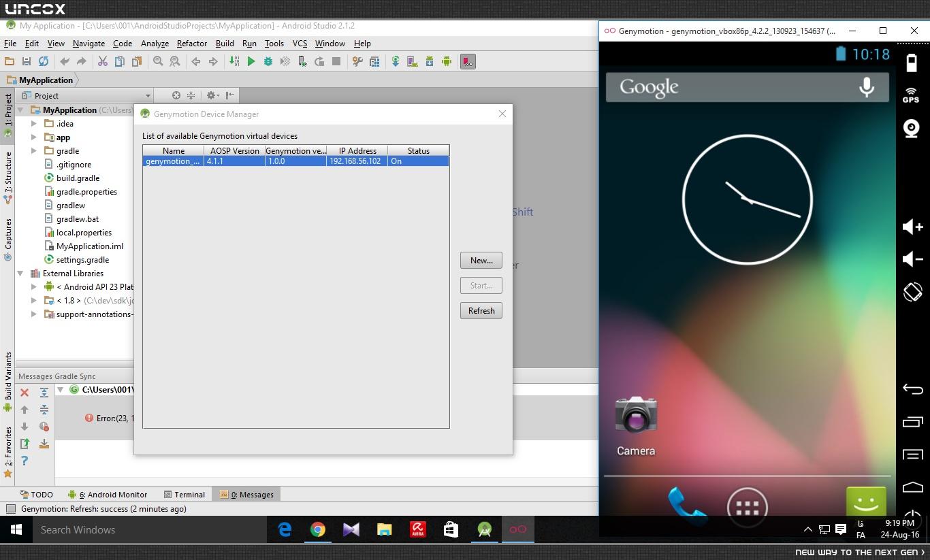Viewport: 930px width, 560px height.
Task: Open the Camera app on the emulator
Action: 636,425
